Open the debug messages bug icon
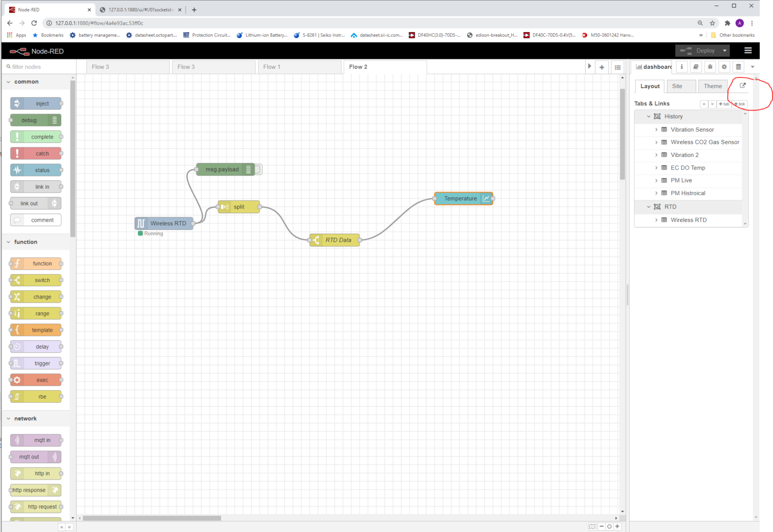This screenshot has width=773, height=532. (x=710, y=66)
